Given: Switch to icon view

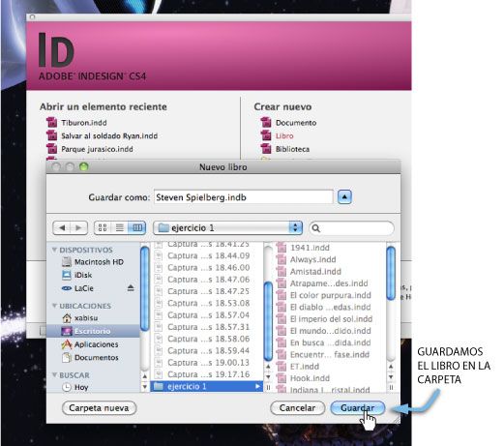Looking at the screenshot, I should (x=103, y=228).
